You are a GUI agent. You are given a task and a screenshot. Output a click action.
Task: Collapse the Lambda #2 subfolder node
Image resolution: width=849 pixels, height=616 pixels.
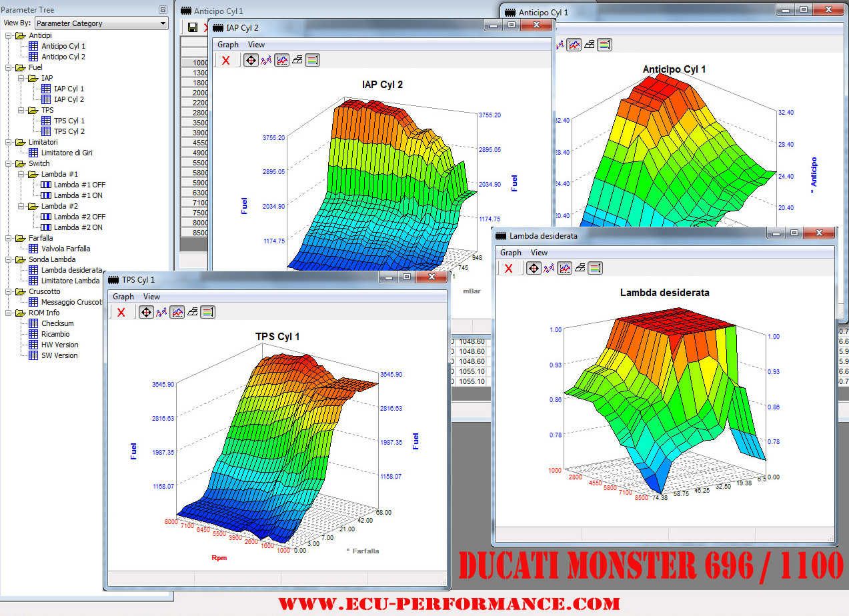pyautogui.click(x=21, y=206)
